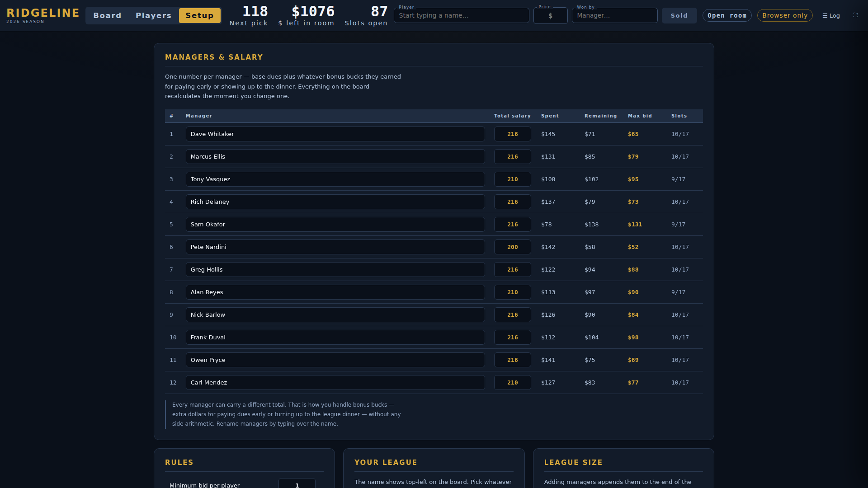
Task: Edit the Pete Nardini name field
Action: [x=335, y=247]
